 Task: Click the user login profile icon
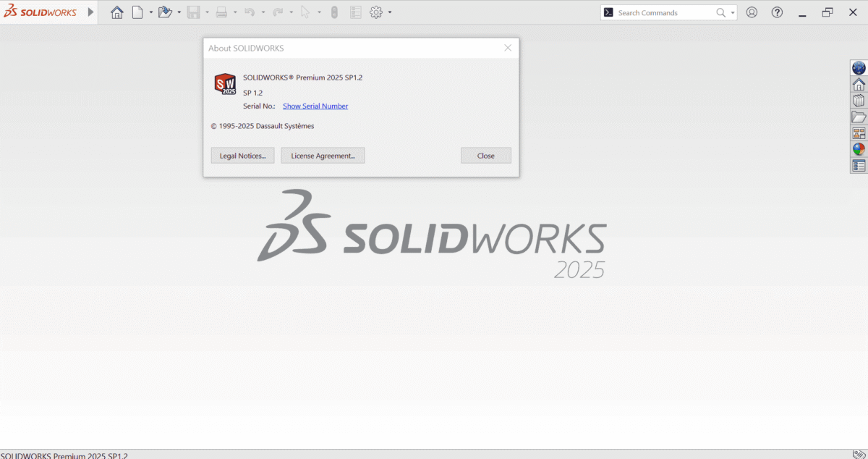coord(752,12)
